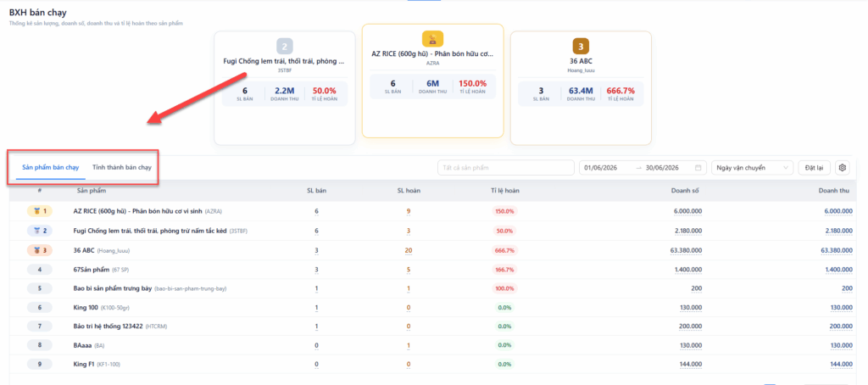Click the bronze number 3 badge on 36 ABC card
The image size is (868, 385).
(x=581, y=46)
